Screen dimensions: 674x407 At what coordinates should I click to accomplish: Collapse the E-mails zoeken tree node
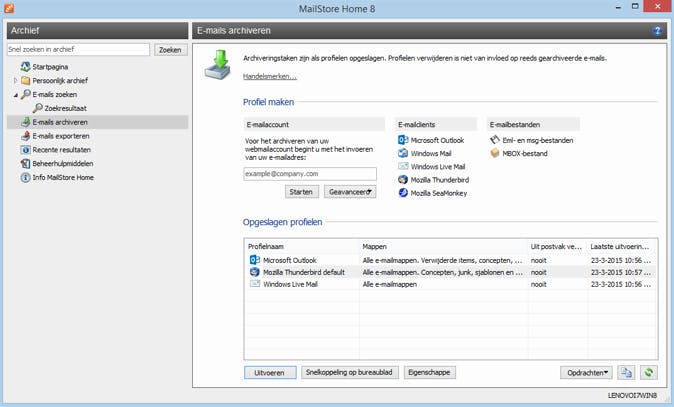pos(15,95)
